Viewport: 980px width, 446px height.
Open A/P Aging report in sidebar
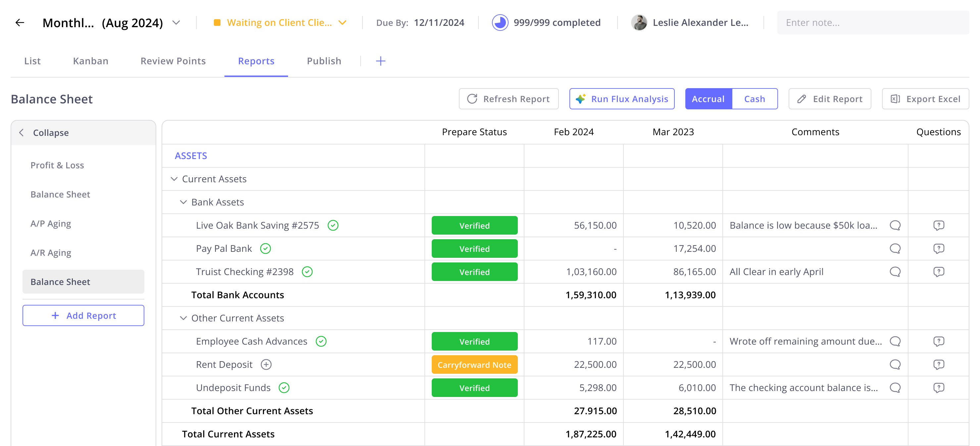(51, 224)
